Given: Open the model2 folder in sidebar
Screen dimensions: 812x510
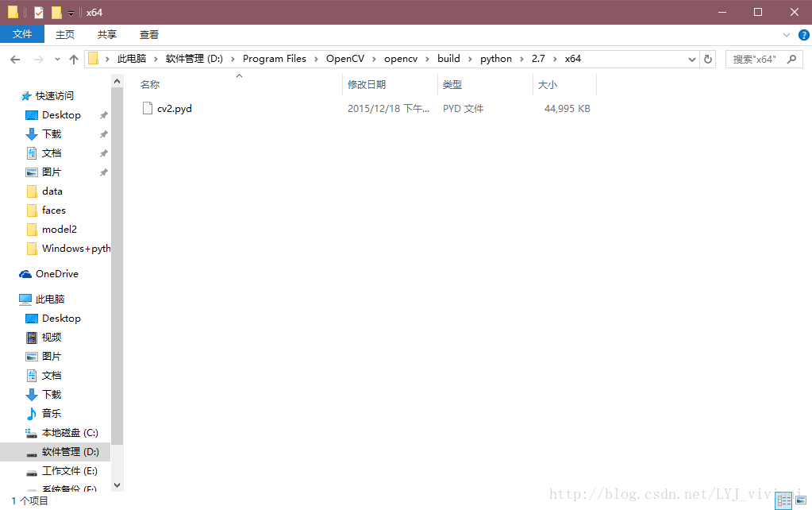Looking at the screenshot, I should (59, 229).
